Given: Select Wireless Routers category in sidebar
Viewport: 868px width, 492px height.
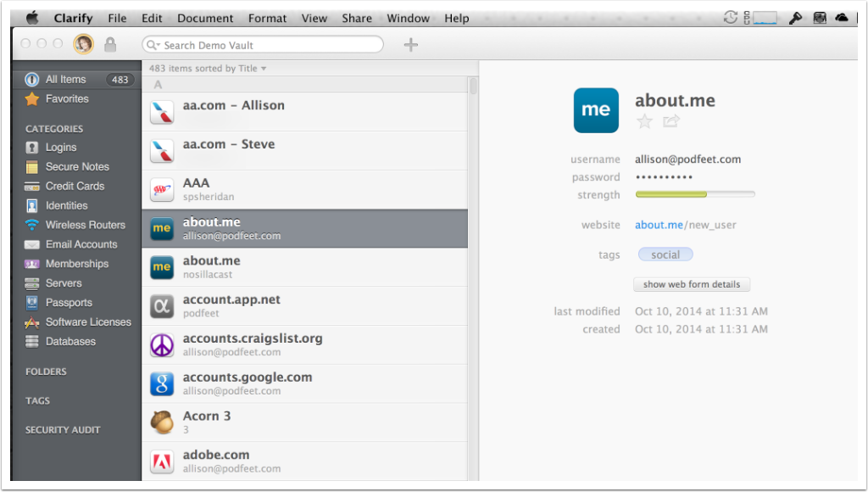Looking at the screenshot, I should click(x=85, y=225).
